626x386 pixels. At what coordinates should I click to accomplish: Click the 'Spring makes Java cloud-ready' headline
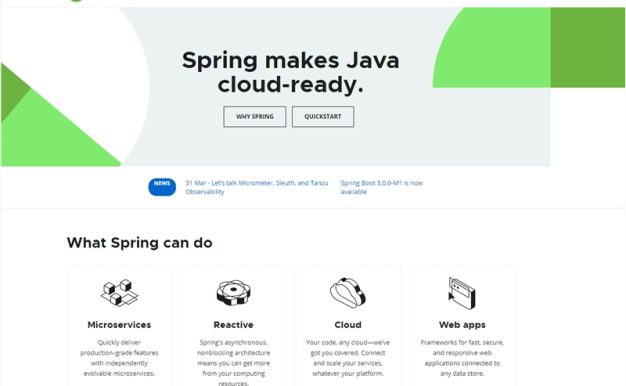point(291,72)
